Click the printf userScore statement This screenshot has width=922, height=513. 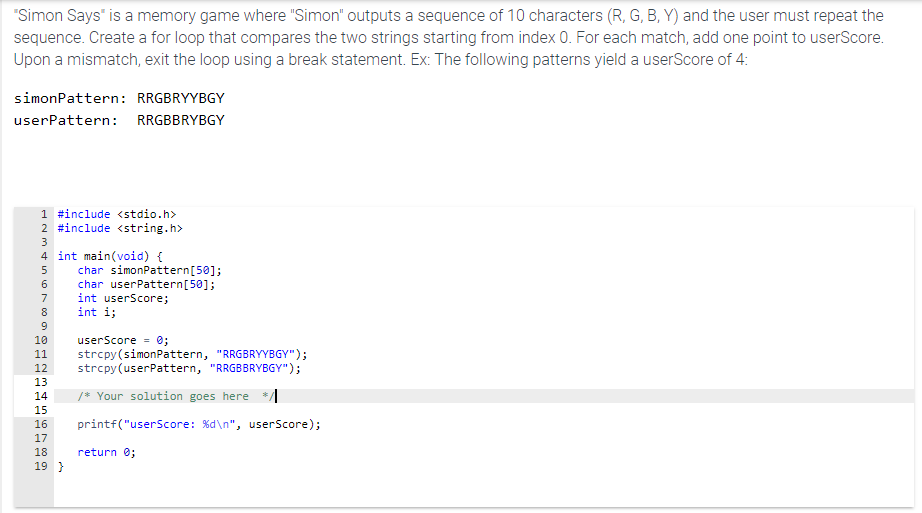click(199, 425)
